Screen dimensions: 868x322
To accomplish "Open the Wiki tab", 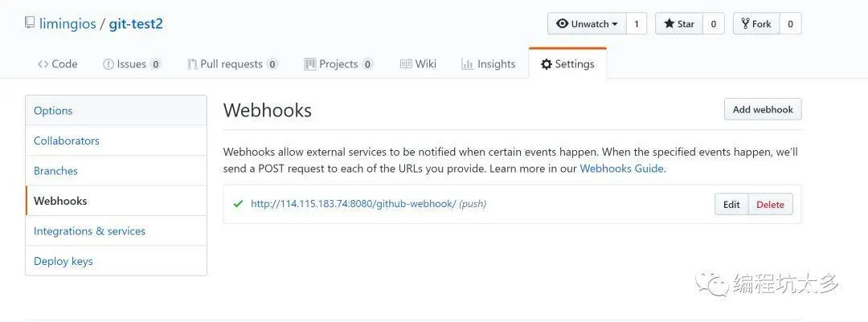I will coord(418,64).
